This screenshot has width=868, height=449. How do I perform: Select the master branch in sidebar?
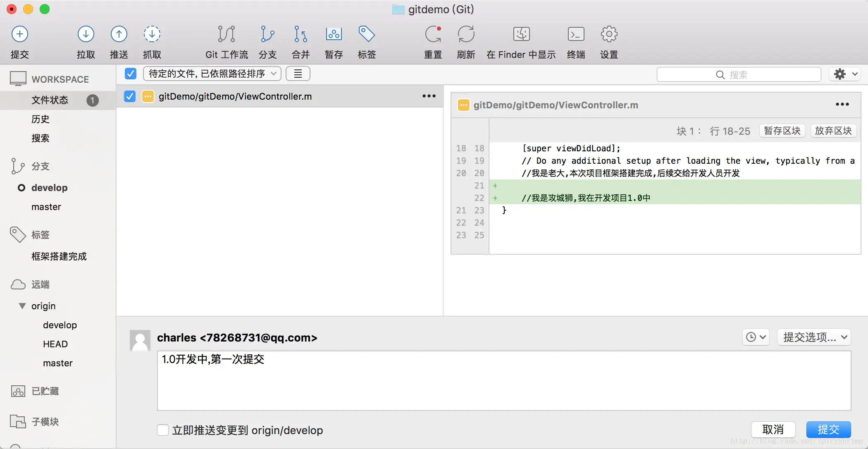[x=46, y=207]
